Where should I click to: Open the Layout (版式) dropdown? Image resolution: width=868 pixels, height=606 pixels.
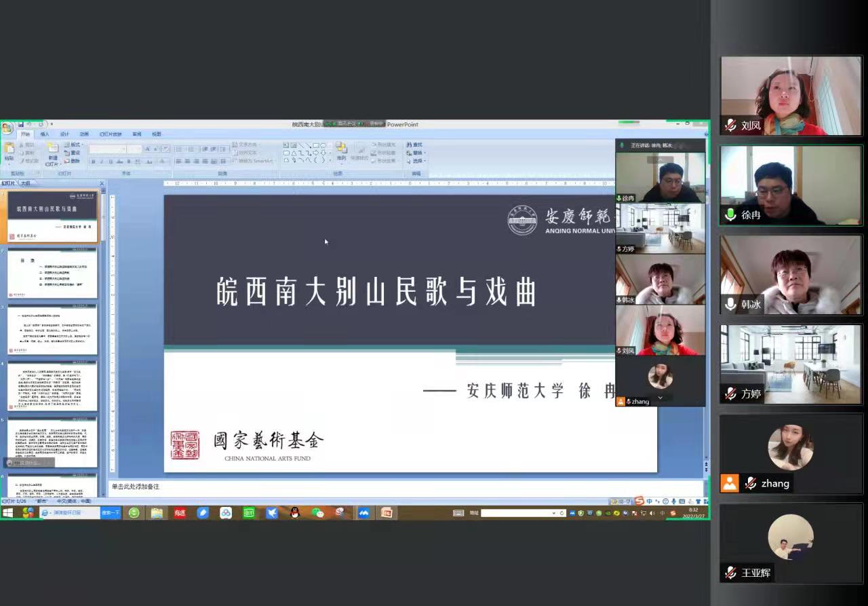(73, 145)
